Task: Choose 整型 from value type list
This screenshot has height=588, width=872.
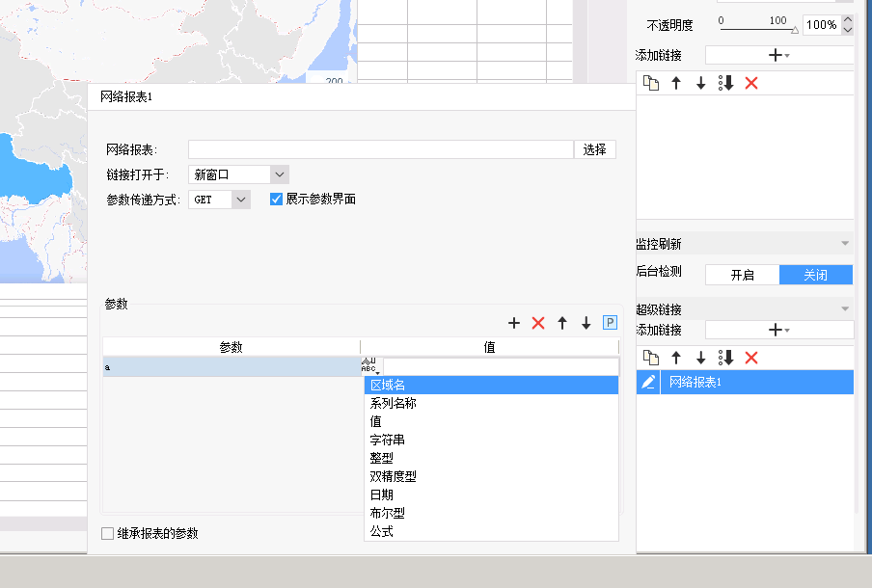Action: 491,459
